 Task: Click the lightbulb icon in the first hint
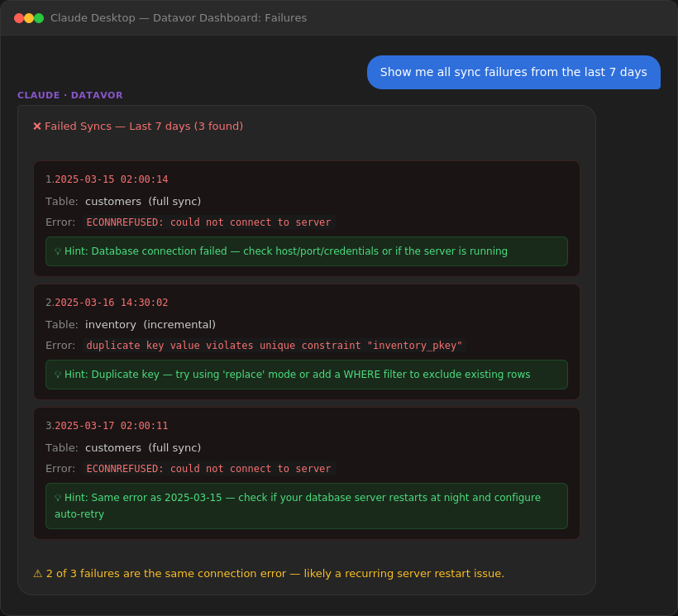[57, 251]
